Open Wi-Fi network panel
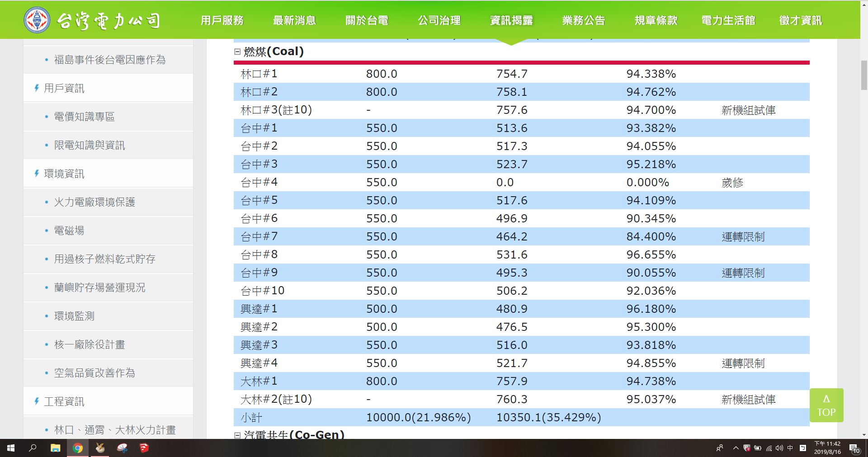 (x=769, y=448)
